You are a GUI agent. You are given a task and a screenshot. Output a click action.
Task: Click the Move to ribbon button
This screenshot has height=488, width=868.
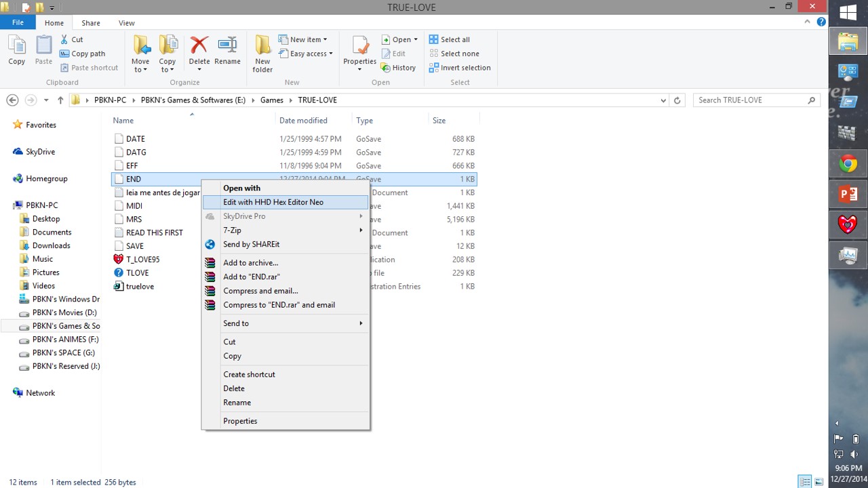point(140,53)
